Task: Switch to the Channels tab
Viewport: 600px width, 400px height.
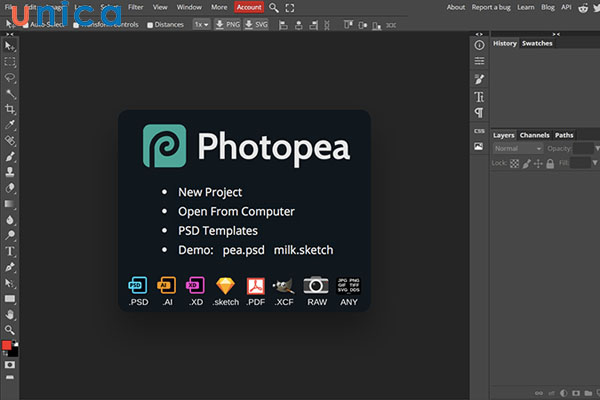Action: tap(534, 135)
